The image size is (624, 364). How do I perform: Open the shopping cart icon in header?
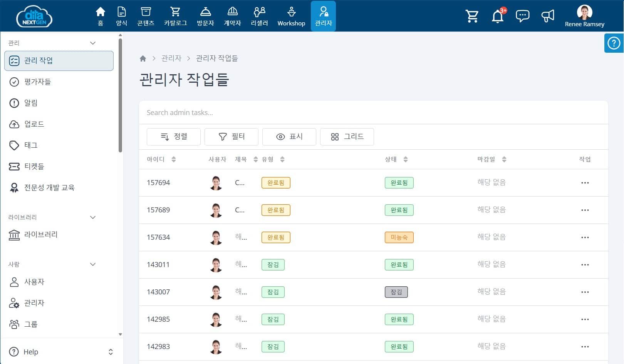tap(472, 16)
